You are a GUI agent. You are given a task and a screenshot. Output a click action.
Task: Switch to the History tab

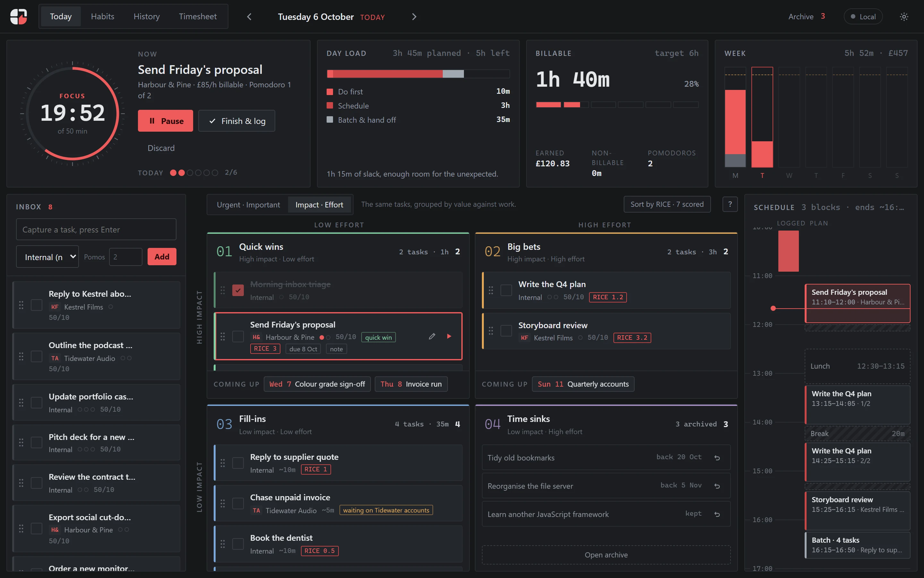click(x=146, y=16)
